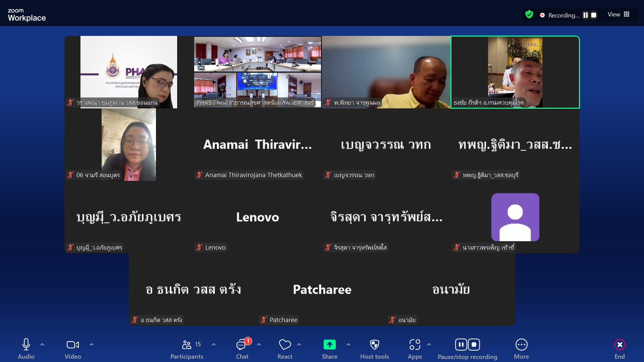Expand Participants options chevron
Image resolution: width=644 pixels, height=362 pixels.
(214, 345)
